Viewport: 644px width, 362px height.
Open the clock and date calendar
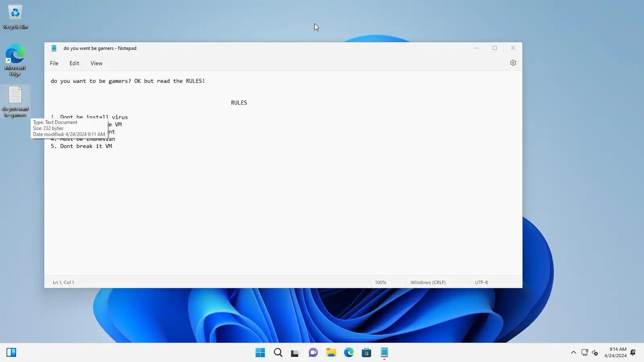click(x=615, y=352)
